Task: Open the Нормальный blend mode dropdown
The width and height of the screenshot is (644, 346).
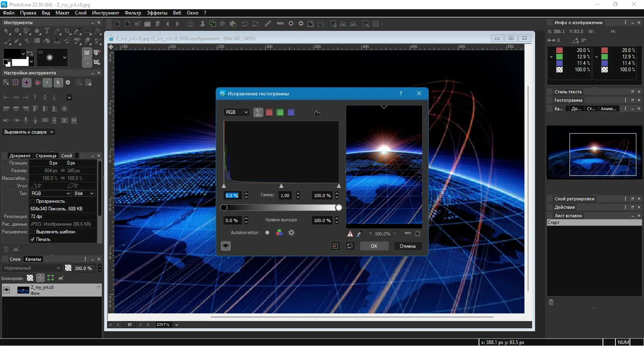Action: coord(32,268)
